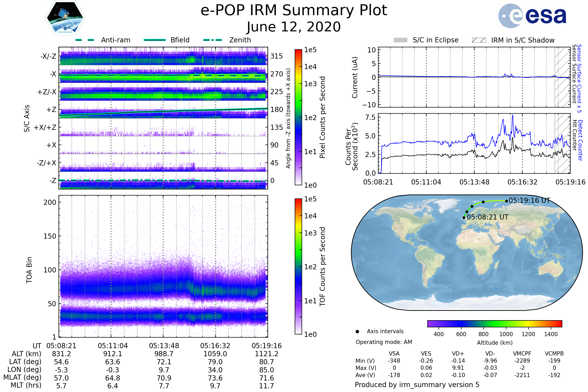This screenshot has height=392, width=588.
Task: Click the Produced by irm_summary version 5 text
Action: click(417, 384)
